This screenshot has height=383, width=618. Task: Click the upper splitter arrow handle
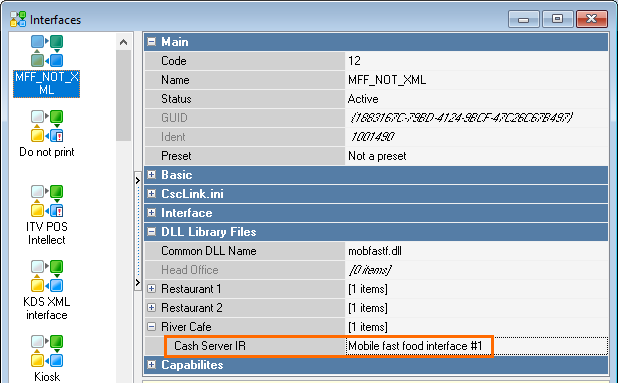click(138, 180)
